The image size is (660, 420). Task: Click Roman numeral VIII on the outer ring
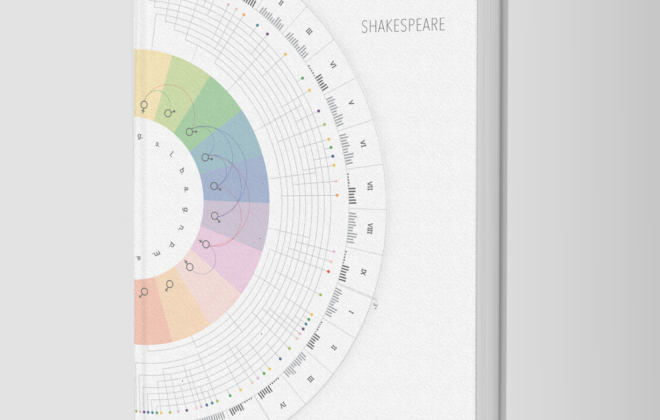click(x=370, y=229)
